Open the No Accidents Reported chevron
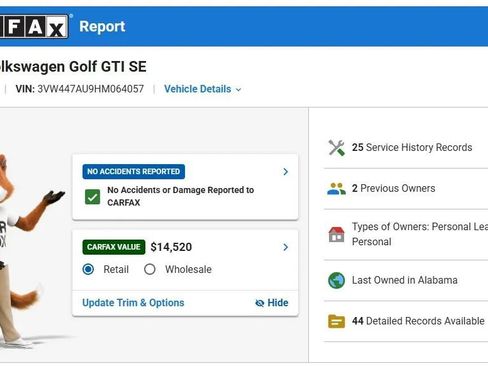 tap(285, 172)
